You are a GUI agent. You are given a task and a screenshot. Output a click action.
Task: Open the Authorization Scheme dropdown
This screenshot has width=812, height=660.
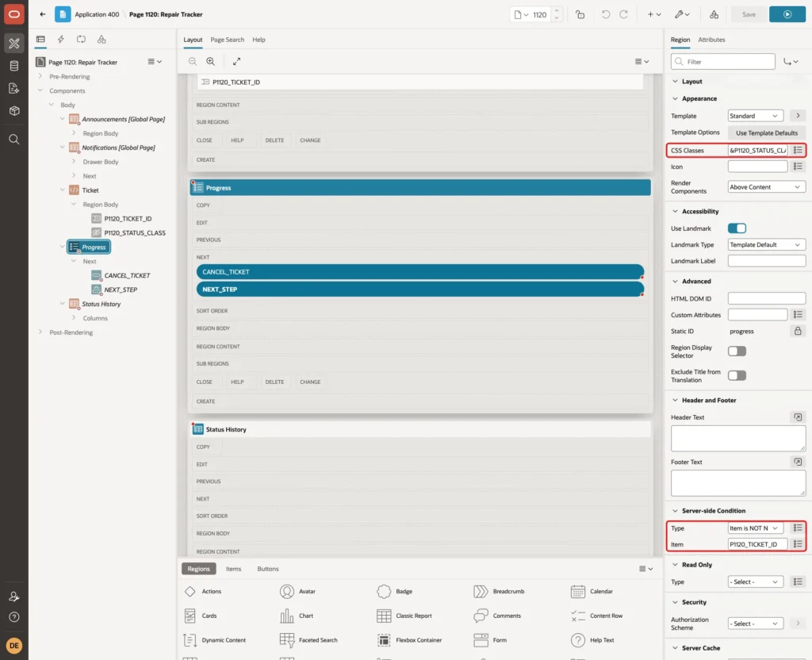755,624
